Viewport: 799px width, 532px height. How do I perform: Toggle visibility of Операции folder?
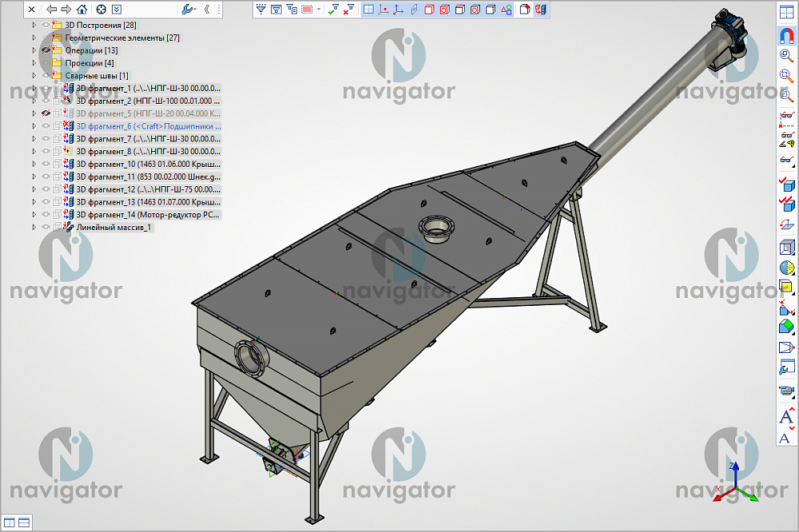coord(46,50)
